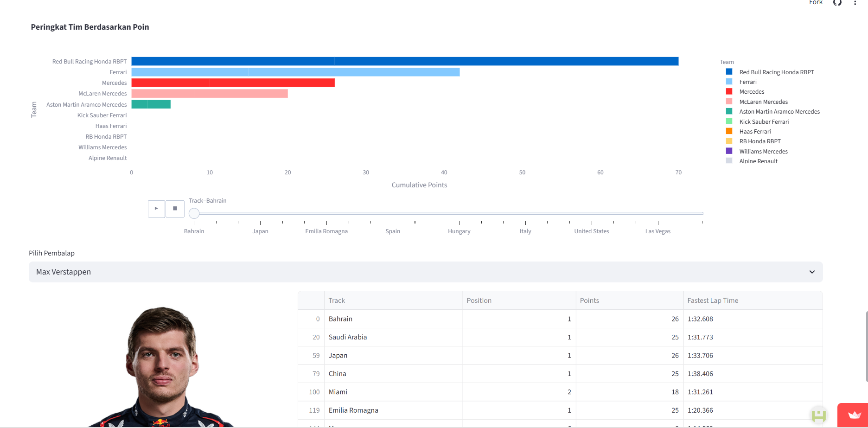Image resolution: width=868 pixels, height=428 pixels.
Task: Click the fastest lap cell 1:31.261
Action: click(x=753, y=392)
